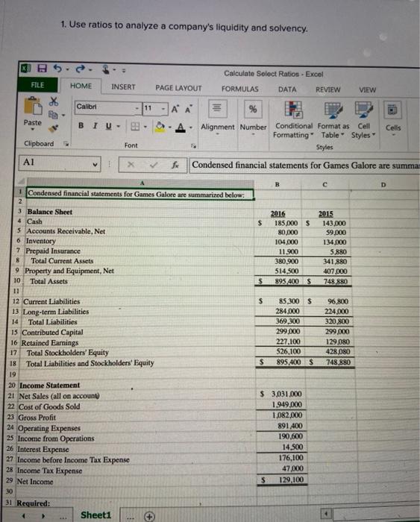The image size is (420, 522).
Task: Switch to the VIEW tab
Action: click(x=367, y=90)
